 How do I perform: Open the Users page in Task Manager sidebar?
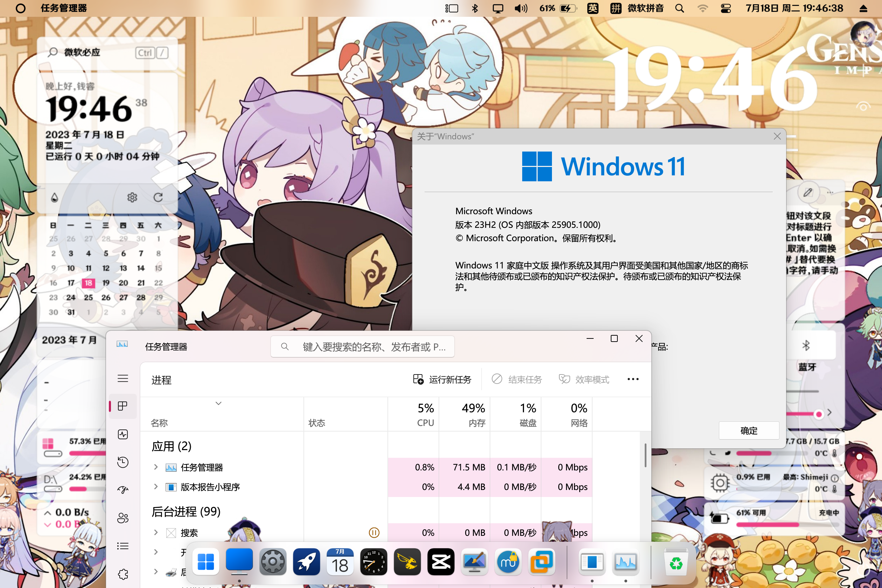(x=122, y=518)
